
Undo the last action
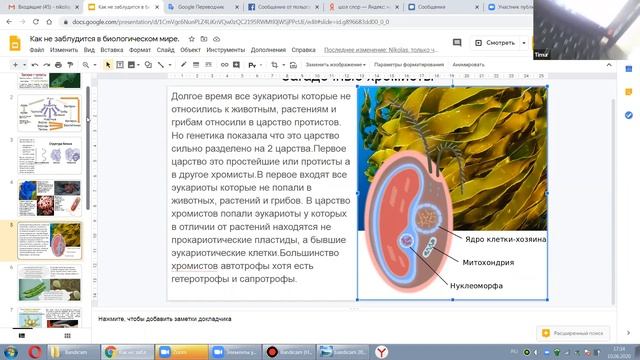point(35,65)
